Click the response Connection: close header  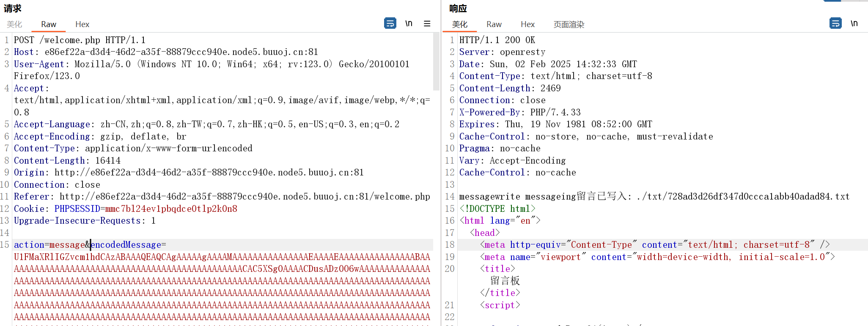coord(503,100)
